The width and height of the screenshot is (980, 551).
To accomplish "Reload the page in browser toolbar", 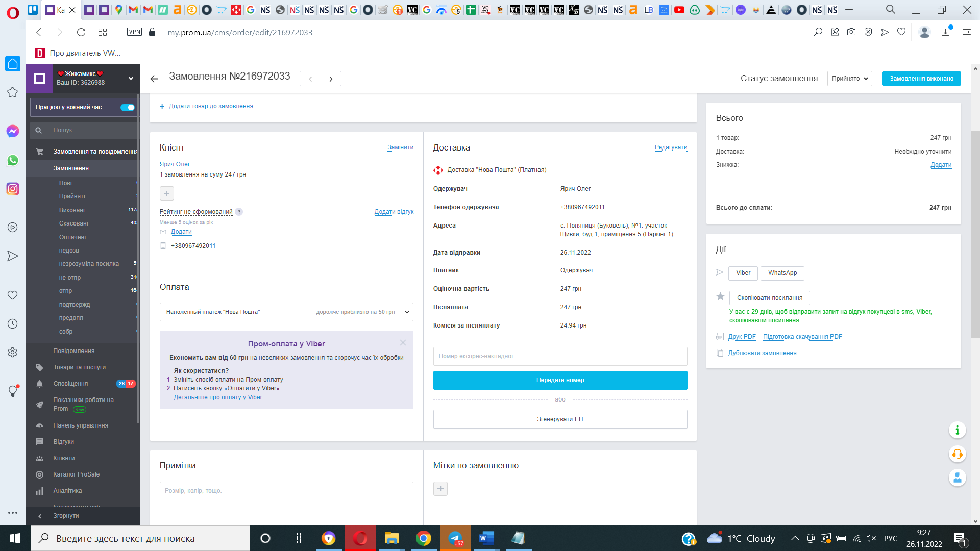I will point(81,32).
